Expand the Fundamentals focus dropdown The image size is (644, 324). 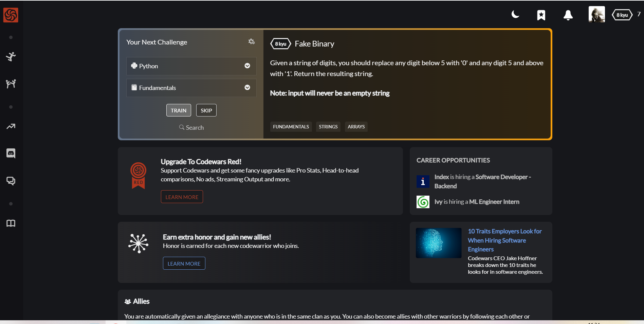click(191, 88)
